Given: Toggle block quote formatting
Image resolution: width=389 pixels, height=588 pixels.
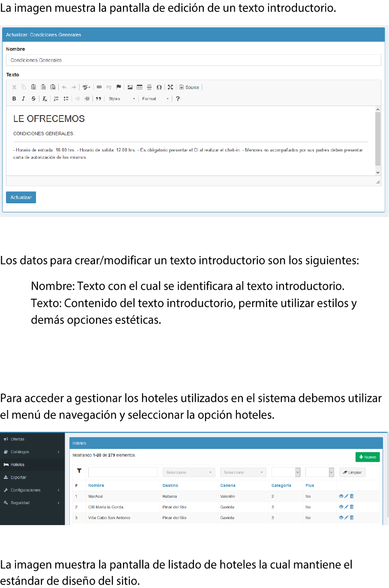Looking at the screenshot, I should click(99, 99).
